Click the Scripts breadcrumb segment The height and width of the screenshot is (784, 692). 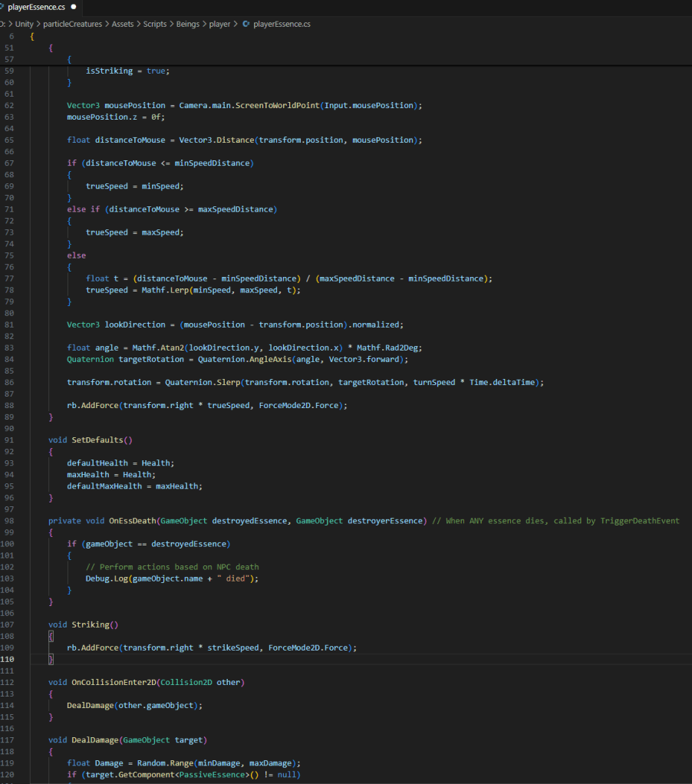(x=154, y=24)
